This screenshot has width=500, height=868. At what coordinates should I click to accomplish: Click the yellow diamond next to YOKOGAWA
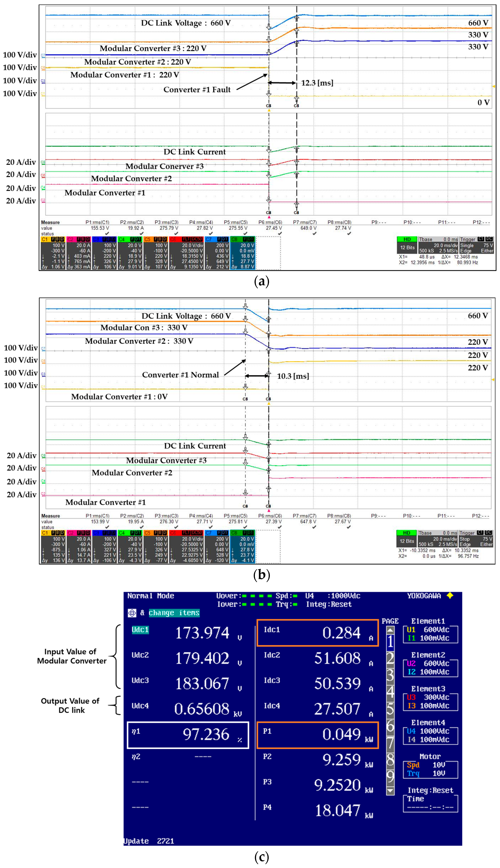tap(450, 596)
